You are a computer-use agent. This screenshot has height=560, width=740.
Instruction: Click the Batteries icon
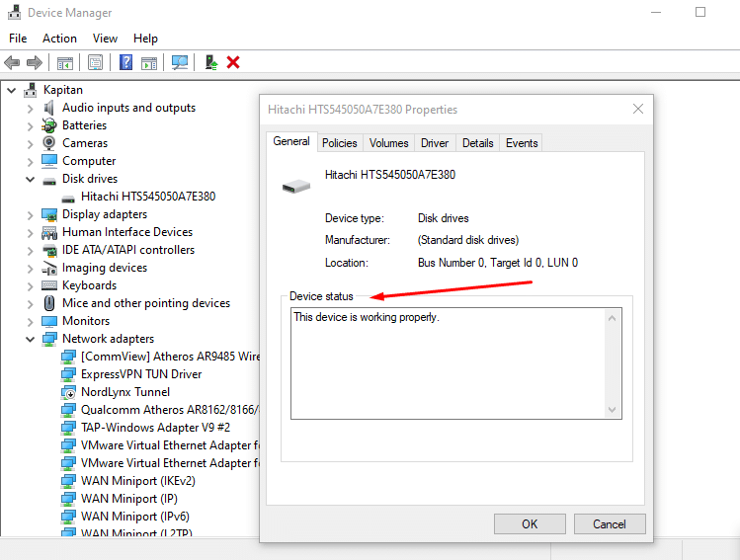(x=49, y=125)
